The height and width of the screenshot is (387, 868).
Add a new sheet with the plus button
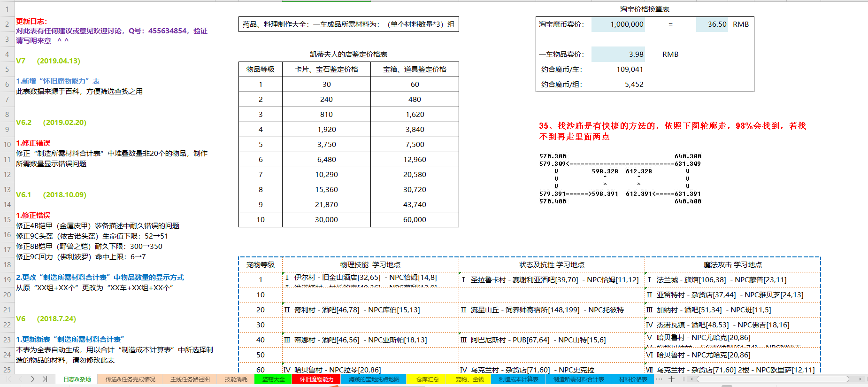(x=672, y=379)
